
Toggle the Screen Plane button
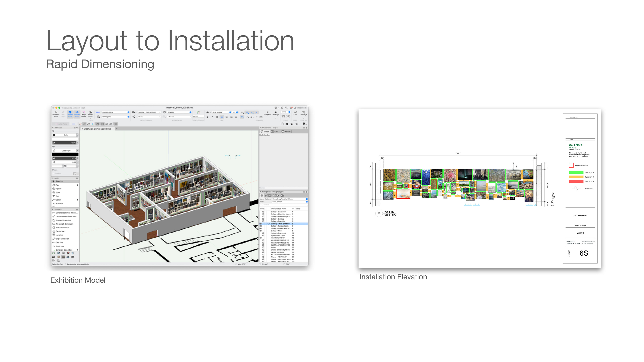(x=70, y=114)
